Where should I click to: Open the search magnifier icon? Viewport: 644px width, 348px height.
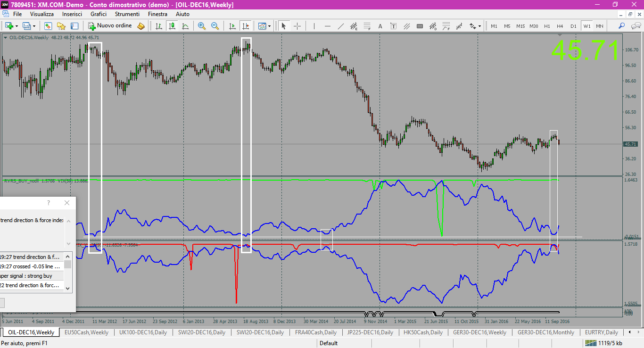point(622,26)
